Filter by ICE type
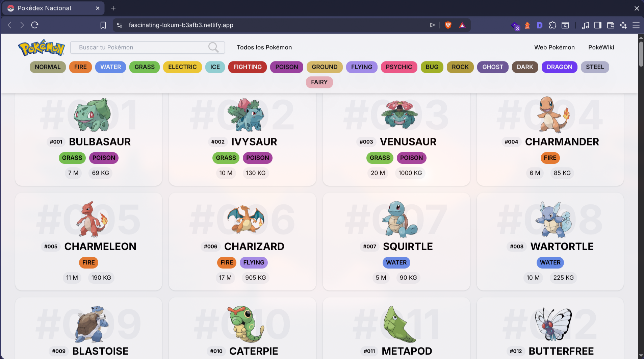The height and width of the screenshot is (359, 644). [215, 67]
